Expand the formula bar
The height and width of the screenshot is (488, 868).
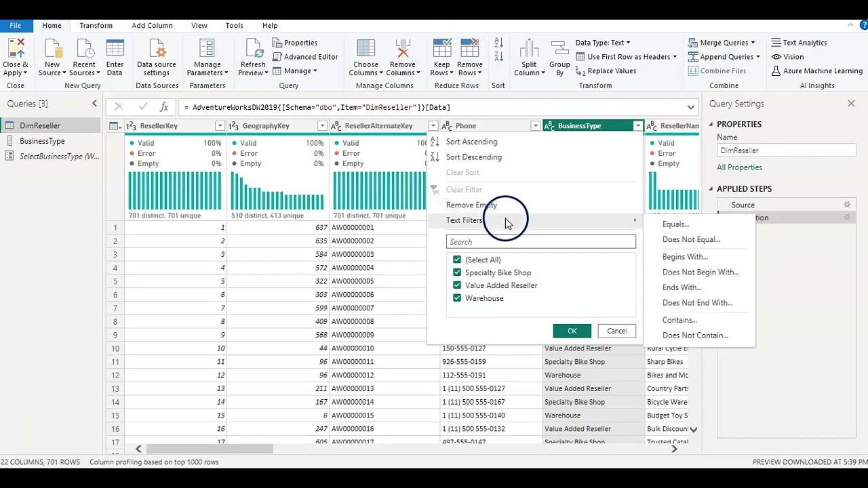[x=690, y=107]
